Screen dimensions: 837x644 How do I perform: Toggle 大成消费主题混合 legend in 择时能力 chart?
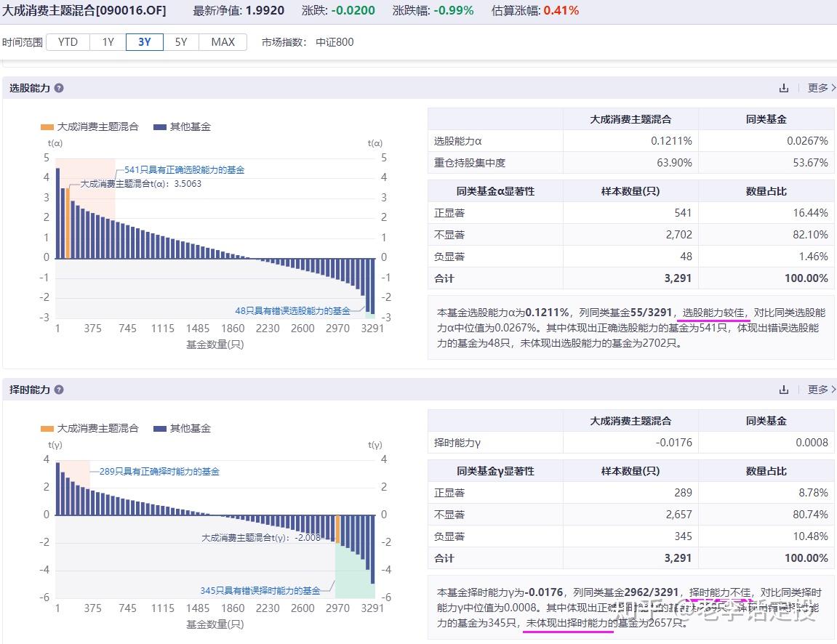click(x=89, y=428)
